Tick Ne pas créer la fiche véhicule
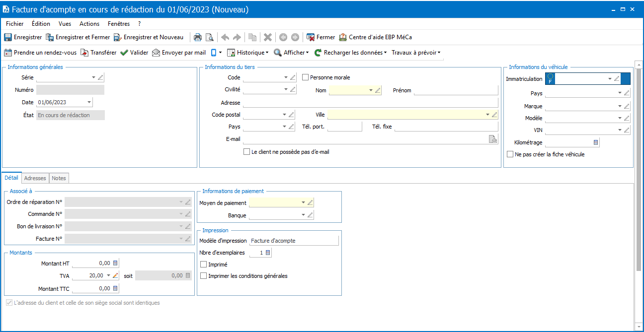 (x=510, y=154)
